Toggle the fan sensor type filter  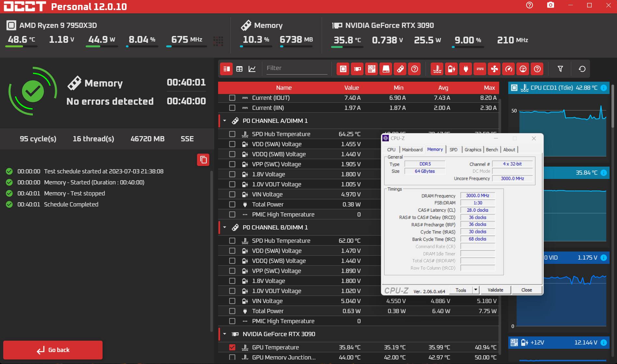(x=494, y=69)
